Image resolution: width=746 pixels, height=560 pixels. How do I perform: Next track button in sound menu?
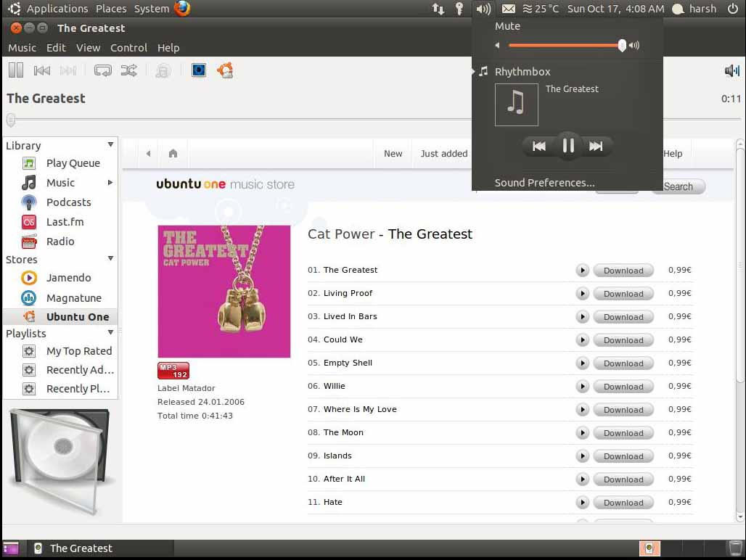pos(596,146)
